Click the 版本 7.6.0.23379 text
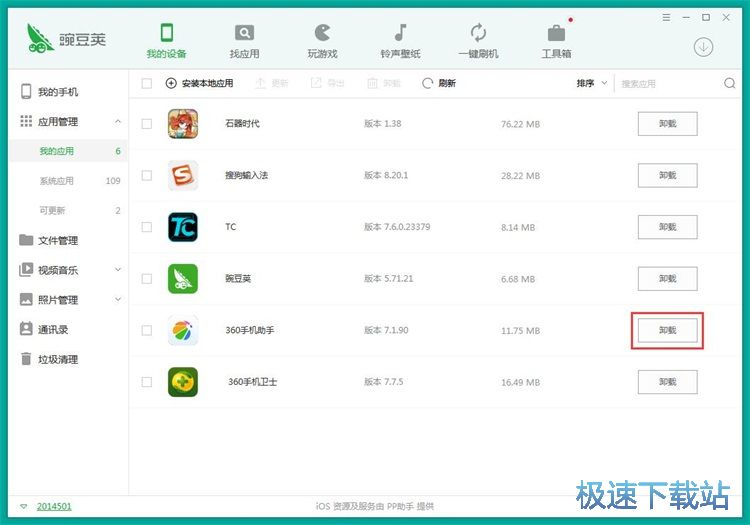Image resolution: width=750 pixels, height=525 pixels. click(397, 227)
